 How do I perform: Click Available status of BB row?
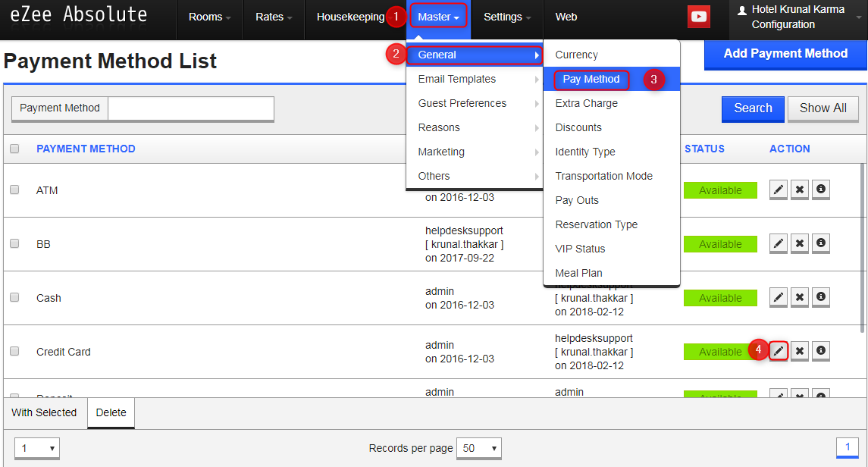pos(720,244)
